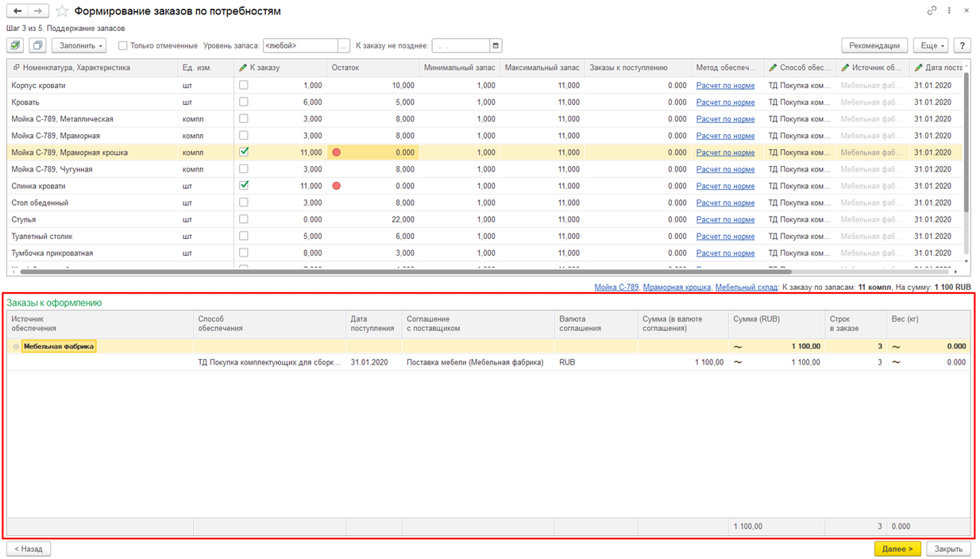The width and height of the screenshot is (980, 559).
Task: Open 'Расчет по норме' link for 'Стулья'
Action: point(725,220)
